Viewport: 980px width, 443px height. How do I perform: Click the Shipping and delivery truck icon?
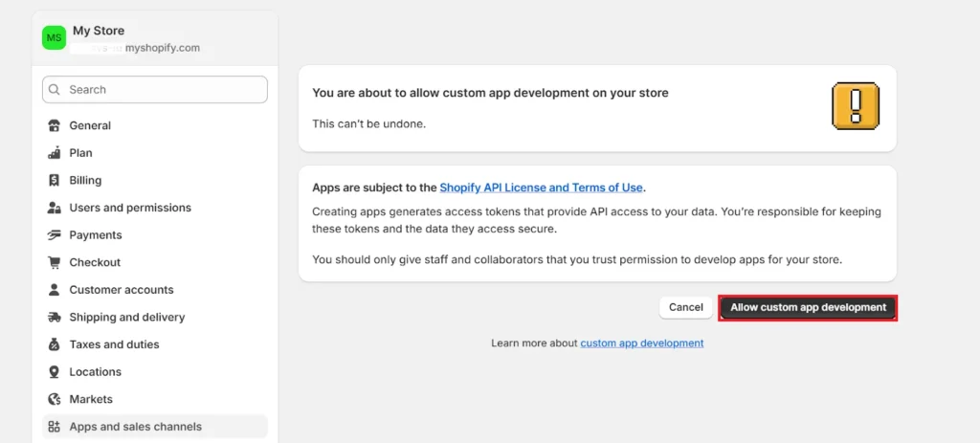pos(54,318)
